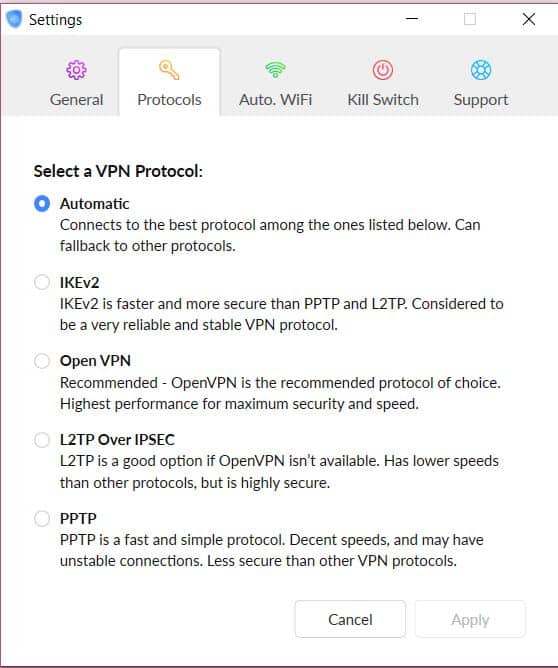Click the blue shield app icon in title bar
Screen dimensions: 558x668
click(x=14, y=19)
